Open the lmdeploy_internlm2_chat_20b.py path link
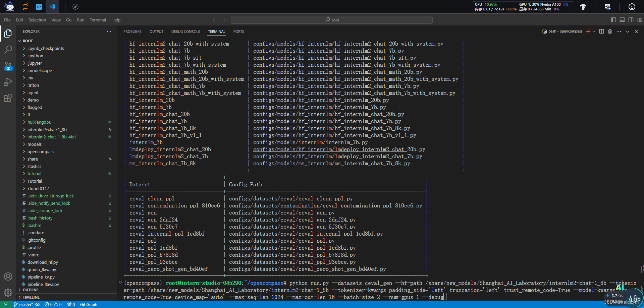The width and height of the screenshot is (644, 308). pos(339,149)
